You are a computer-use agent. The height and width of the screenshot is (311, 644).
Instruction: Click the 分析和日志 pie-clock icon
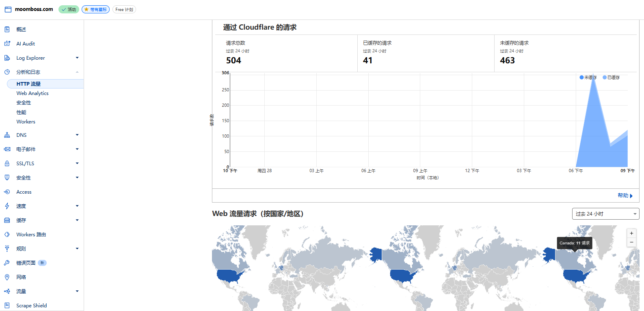pyautogui.click(x=7, y=72)
